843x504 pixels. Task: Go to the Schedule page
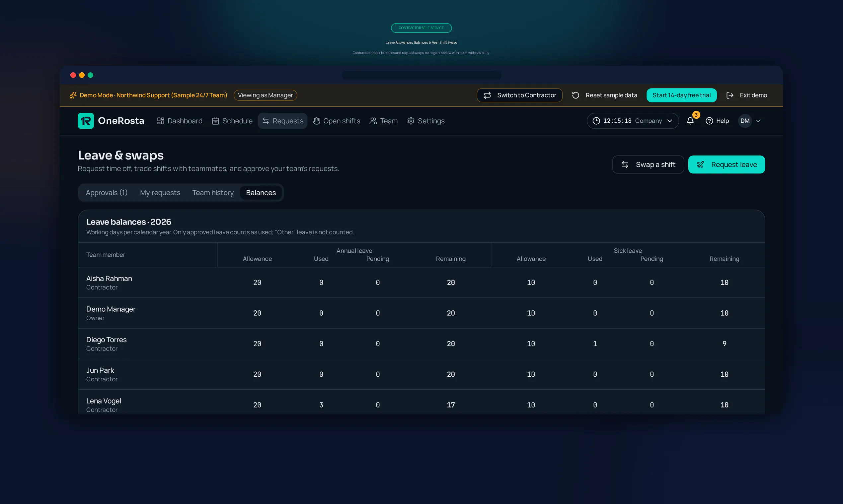(x=232, y=121)
